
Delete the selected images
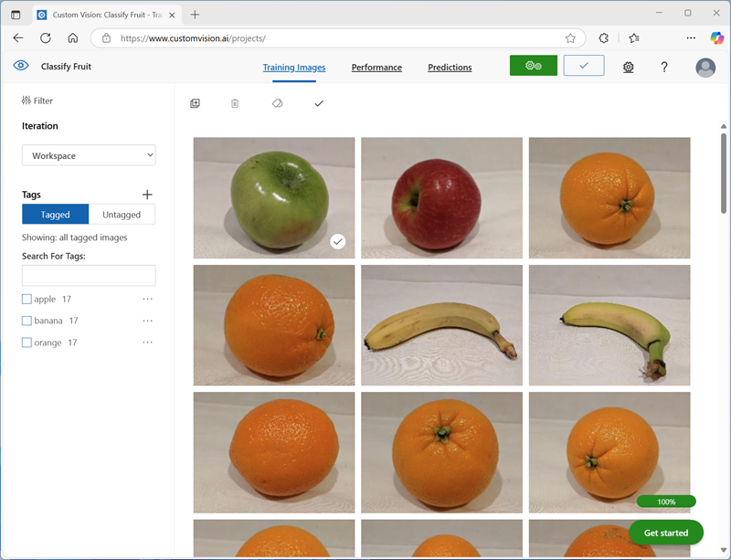pyautogui.click(x=235, y=103)
